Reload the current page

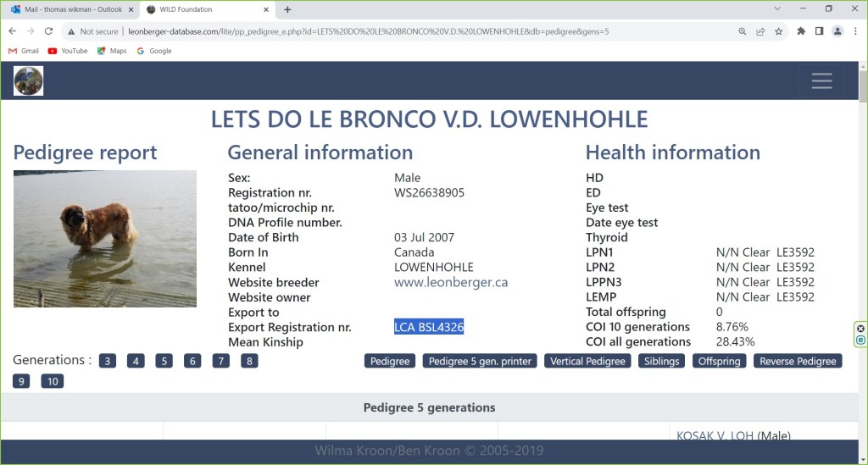click(x=48, y=31)
